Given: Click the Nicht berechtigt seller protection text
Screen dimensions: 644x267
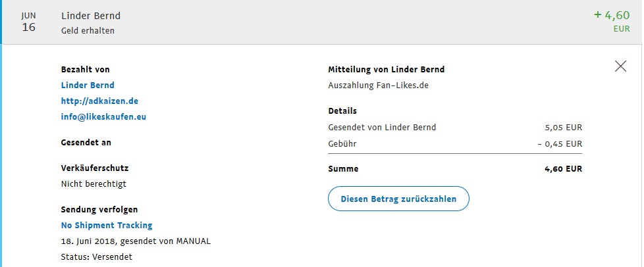Looking at the screenshot, I should tap(94, 184).
